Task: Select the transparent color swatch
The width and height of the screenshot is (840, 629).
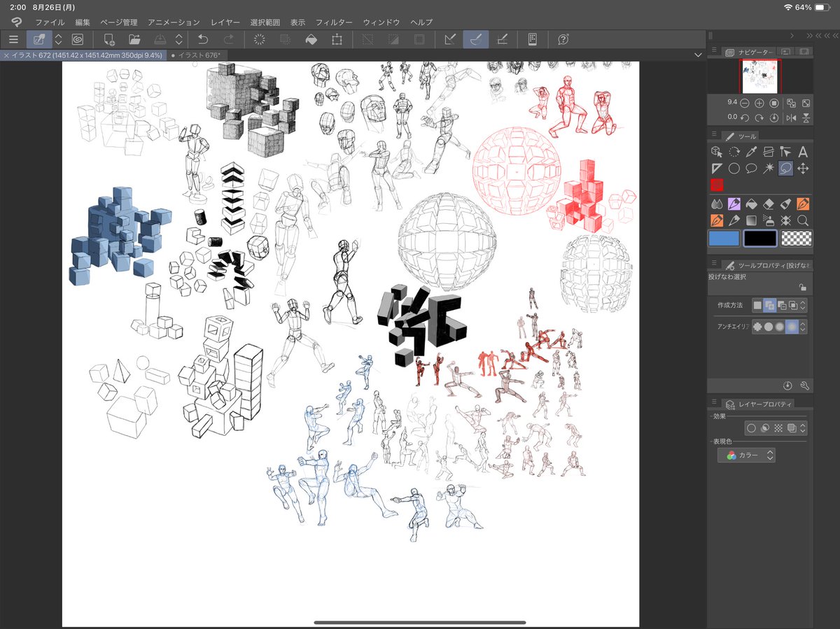Action: pyautogui.click(x=796, y=239)
